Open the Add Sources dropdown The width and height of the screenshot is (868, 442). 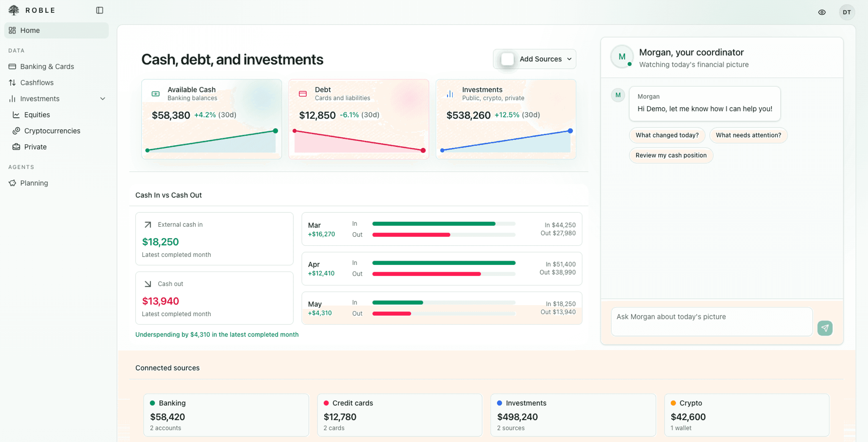pos(534,59)
